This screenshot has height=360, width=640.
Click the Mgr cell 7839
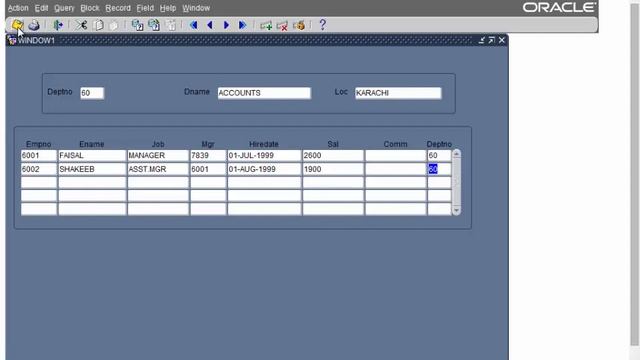[208, 156]
